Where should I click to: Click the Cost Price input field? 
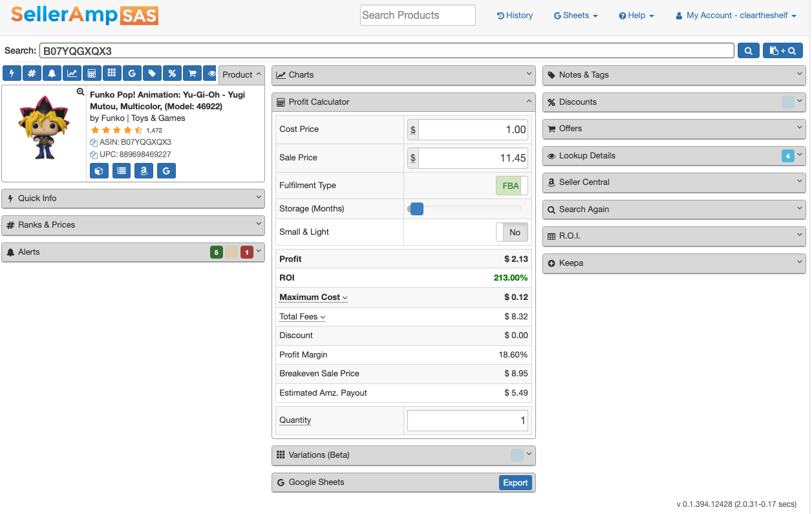coord(473,130)
